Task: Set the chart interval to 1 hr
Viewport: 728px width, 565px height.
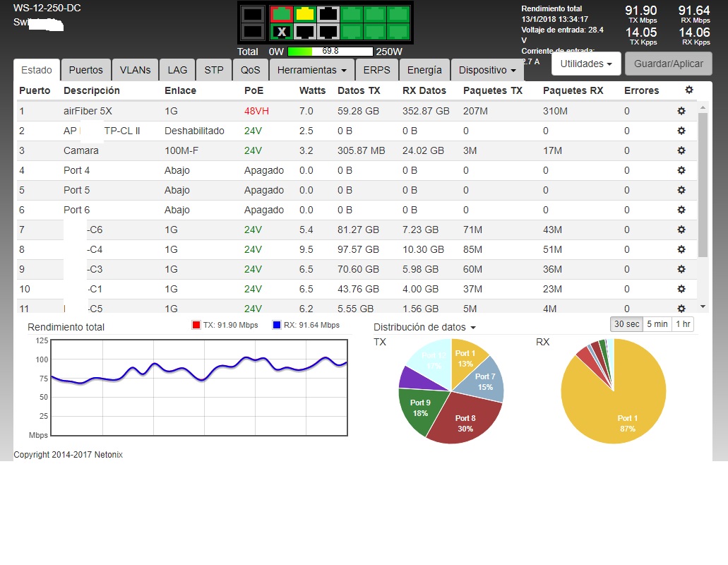Action: (x=682, y=324)
